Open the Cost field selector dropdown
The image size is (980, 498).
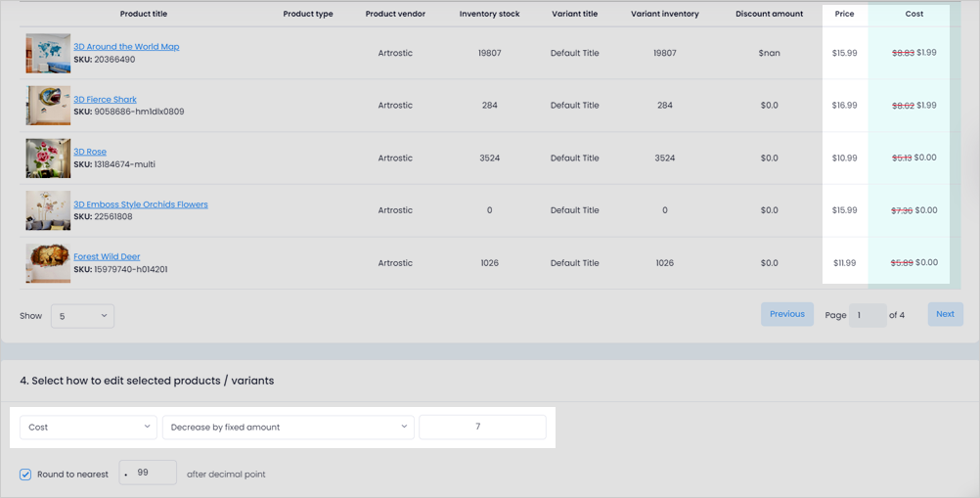coord(88,427)
